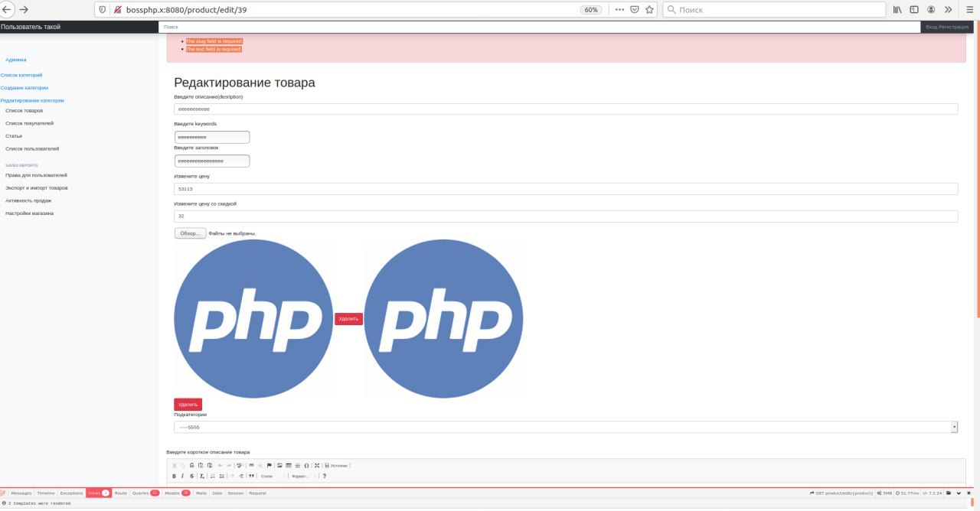Open the Timeline debugbar tab
980x511 pixels.
[x=46, y=493]
